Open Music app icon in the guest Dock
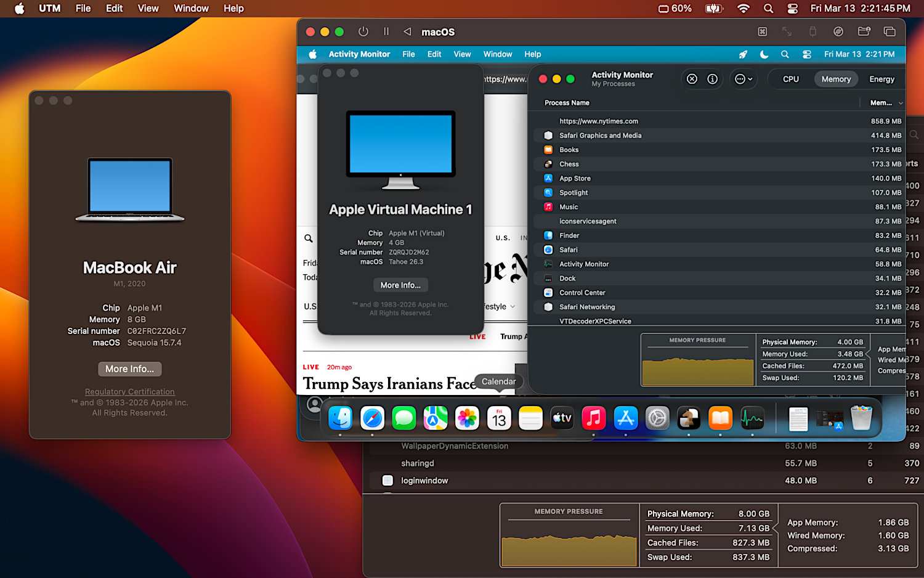 click(594, 418)
